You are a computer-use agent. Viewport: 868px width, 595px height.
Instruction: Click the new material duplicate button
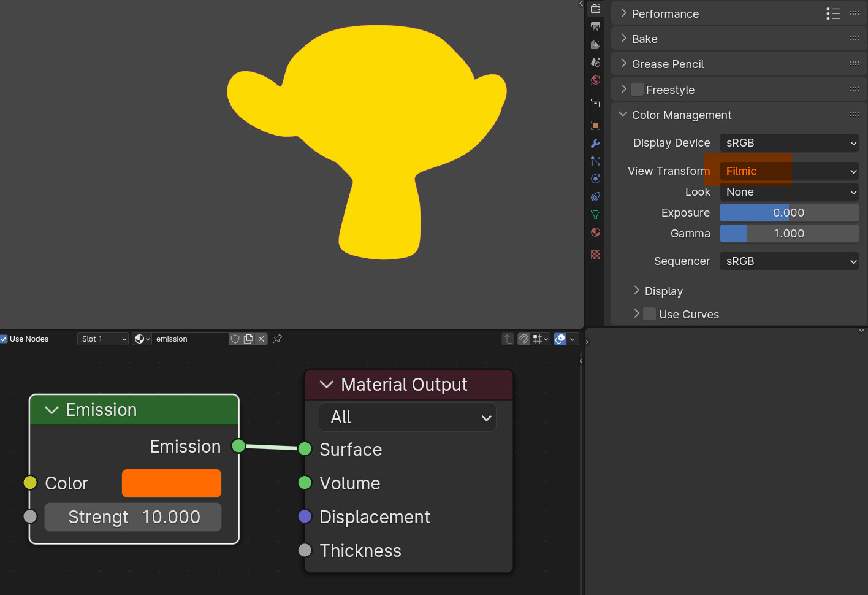pos(248,339)
